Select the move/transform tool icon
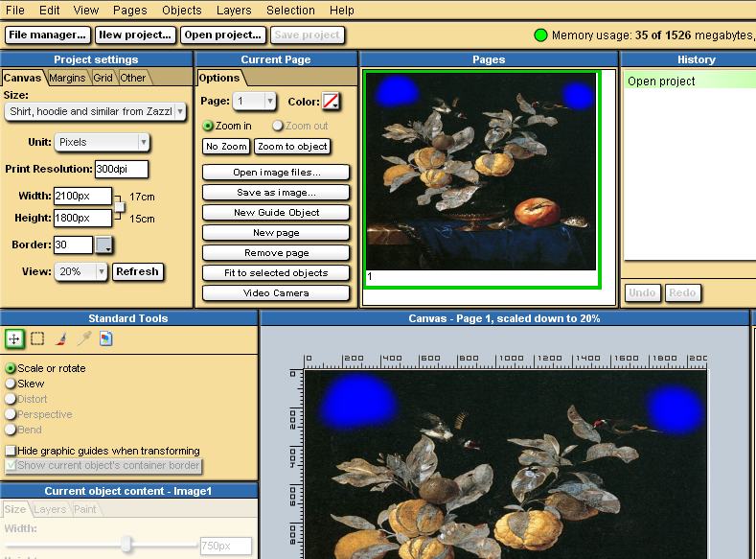Screen dimensions: 756x559 (14, 338)
